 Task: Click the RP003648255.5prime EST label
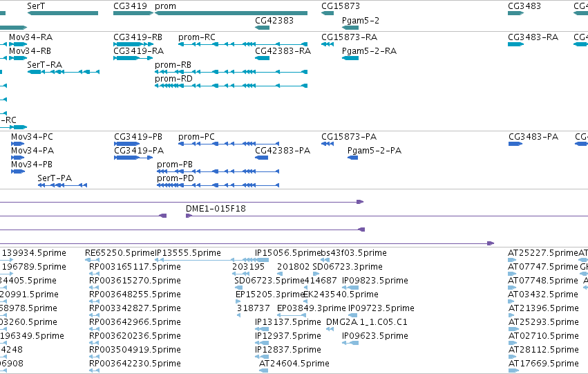(135, 294)
